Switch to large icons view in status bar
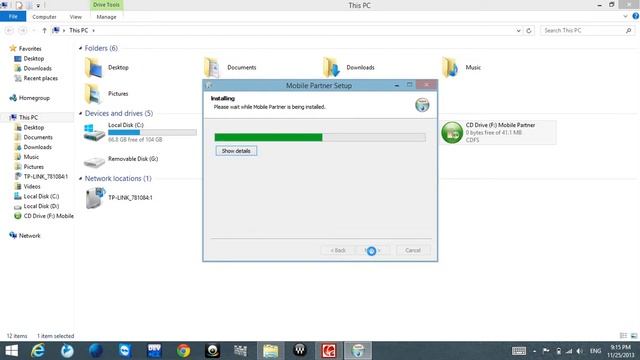The width and height of the screenshot is (640, 360). (633, 336)
